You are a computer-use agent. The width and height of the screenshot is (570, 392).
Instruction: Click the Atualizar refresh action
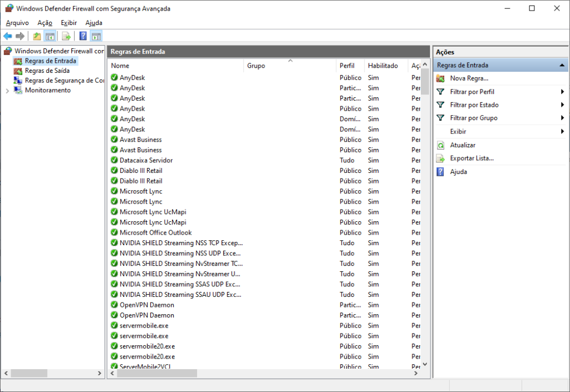click(463, 145)
